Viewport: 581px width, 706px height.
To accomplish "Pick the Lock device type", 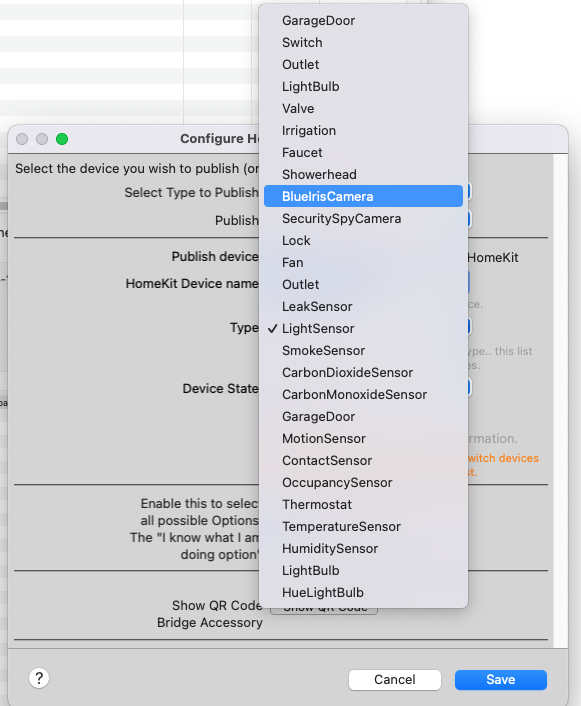I will pos(363,240).
